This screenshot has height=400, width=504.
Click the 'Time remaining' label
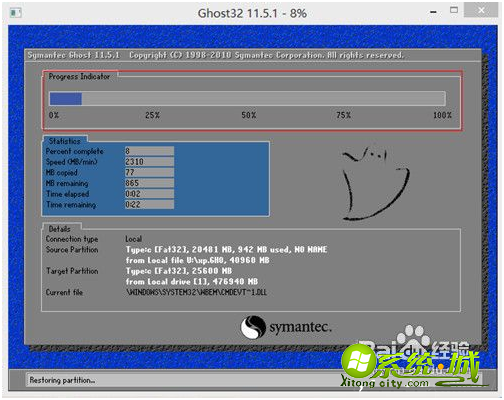[71, 204]
